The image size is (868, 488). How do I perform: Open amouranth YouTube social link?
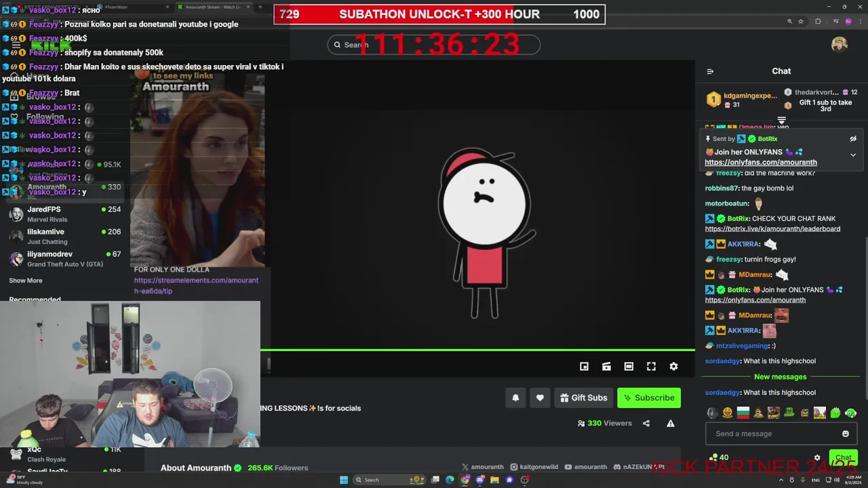[x=586, y=467]
